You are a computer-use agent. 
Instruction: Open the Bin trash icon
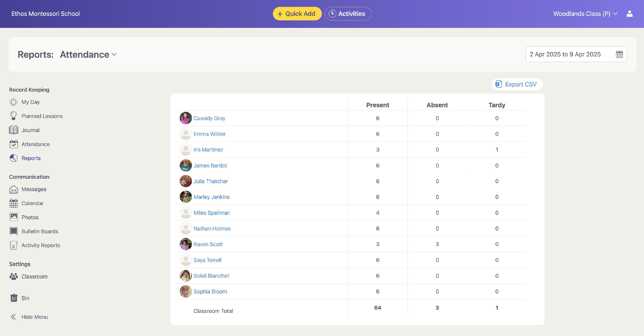14,298
